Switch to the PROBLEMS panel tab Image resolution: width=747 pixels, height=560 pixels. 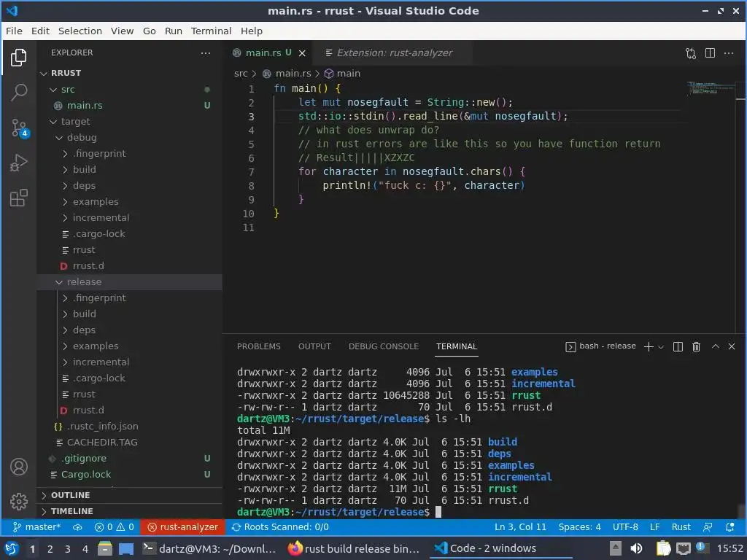(x=259, y=346)
